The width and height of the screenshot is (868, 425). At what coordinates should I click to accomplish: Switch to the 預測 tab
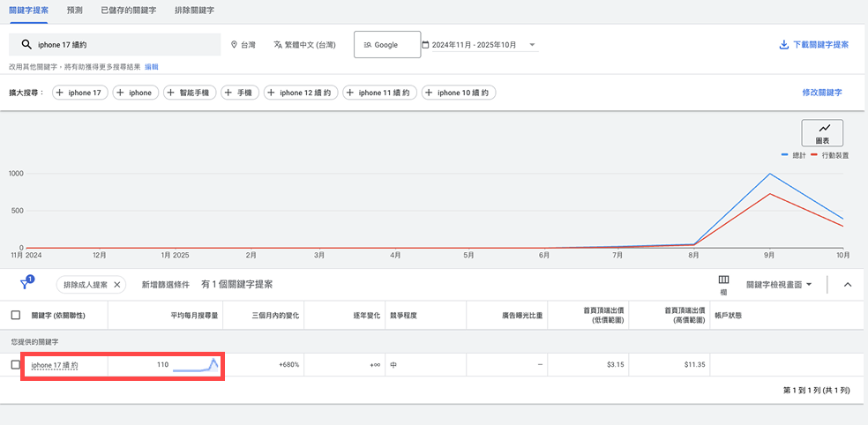pos(75,11)
